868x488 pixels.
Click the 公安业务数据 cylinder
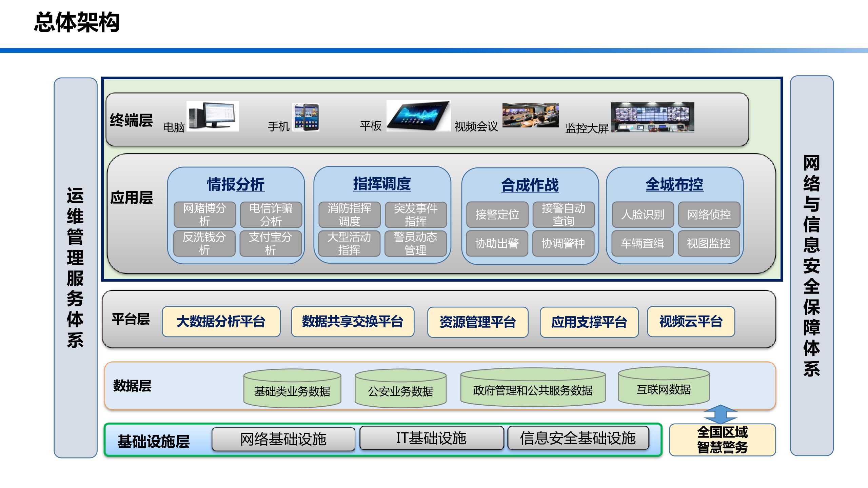[400, 388]
